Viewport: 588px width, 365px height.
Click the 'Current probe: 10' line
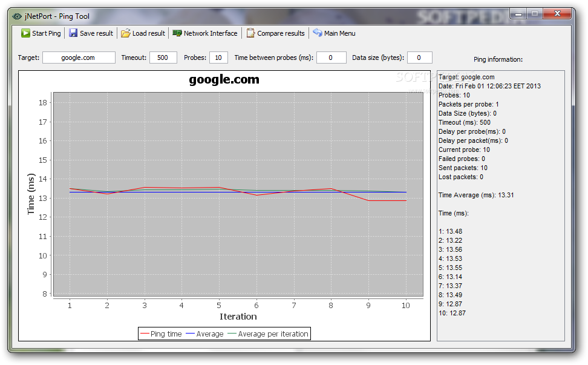pyautogui.click(x=464, y=150)
